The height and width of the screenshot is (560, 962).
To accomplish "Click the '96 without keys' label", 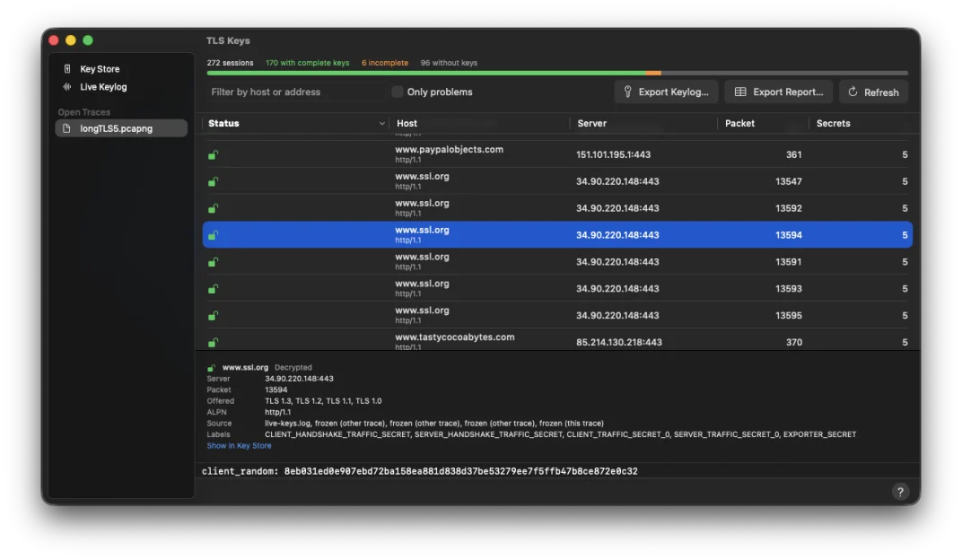I will tap(449, 63).
